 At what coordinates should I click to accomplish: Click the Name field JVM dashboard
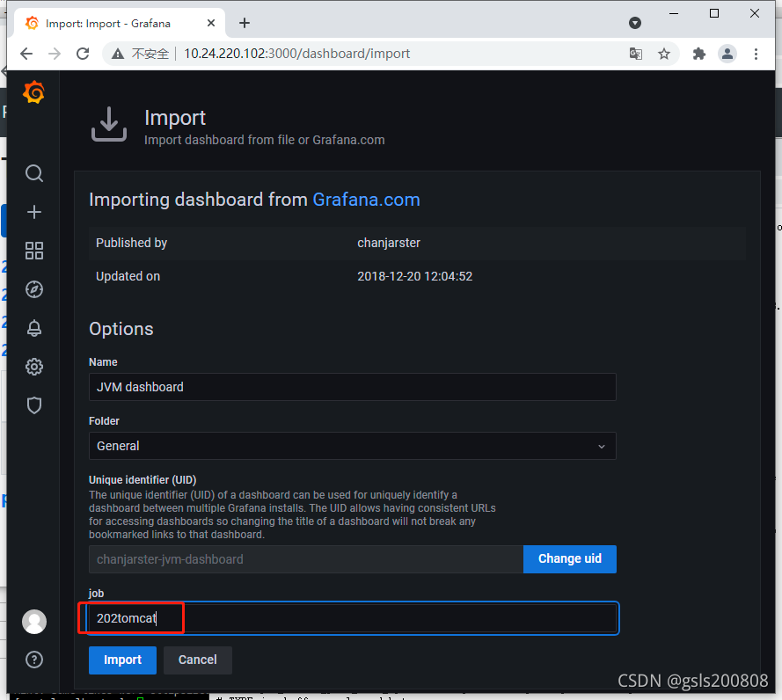click(352, 387)
